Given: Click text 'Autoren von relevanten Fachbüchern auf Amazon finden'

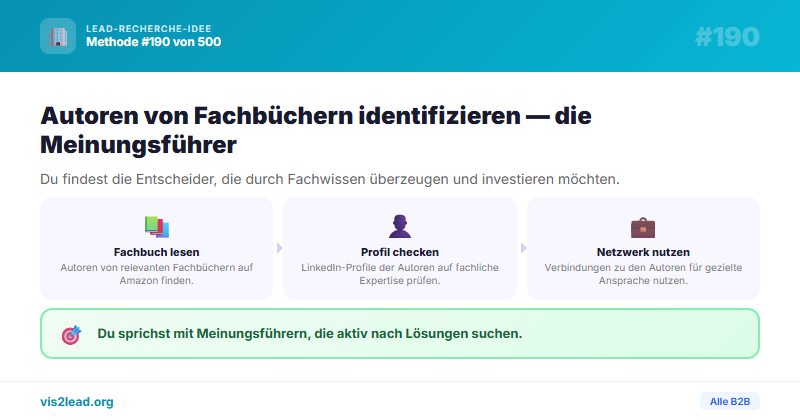Looking at the screenshot, I should [x=157, y=274].
